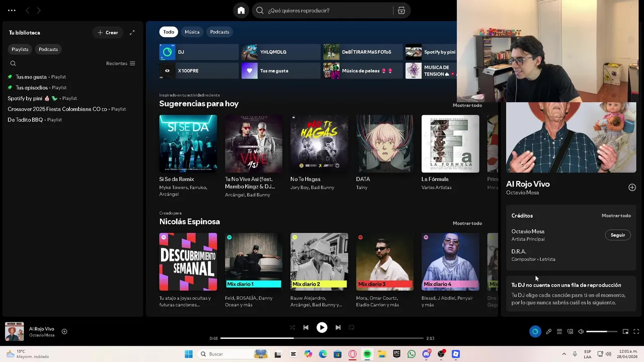Open La Fórmula album cover
Screen dimensions: 644x362
[x=450, y=144]
